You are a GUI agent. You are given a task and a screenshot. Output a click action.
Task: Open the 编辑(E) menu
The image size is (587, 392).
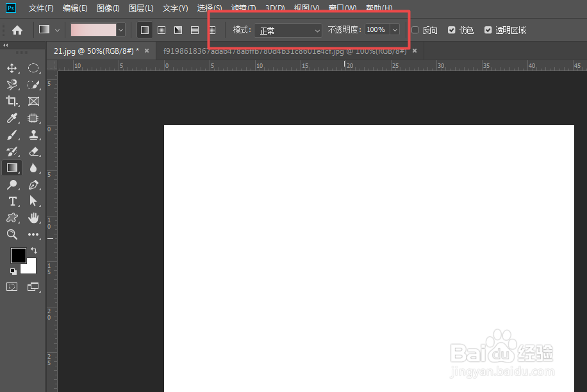(x=75, y=8)
